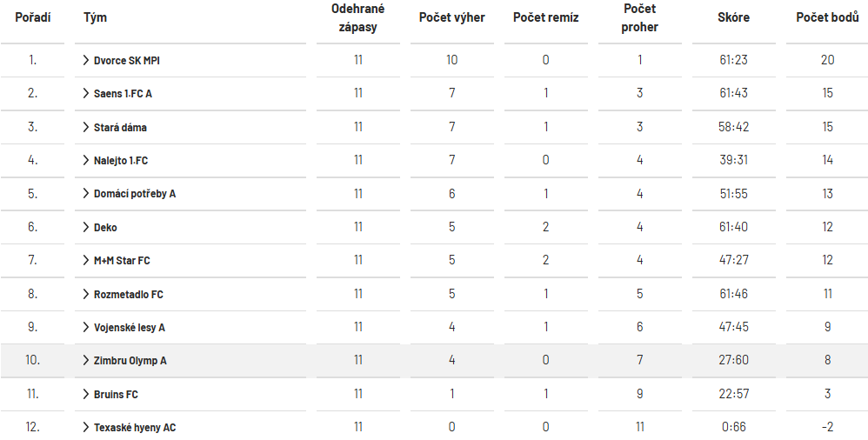868x440 pixels.
Task: Click the Texaské hyeny AC team name
Action: coord(135,427)
